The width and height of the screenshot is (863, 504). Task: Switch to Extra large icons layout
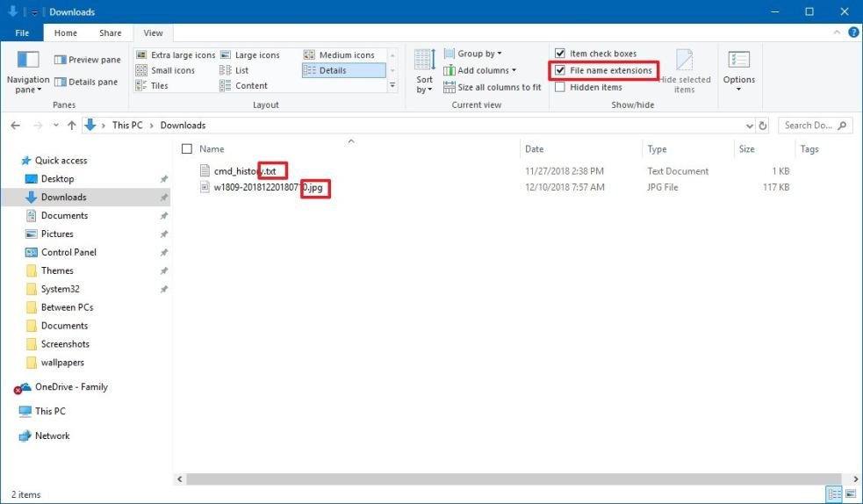(x=176, y=54)
